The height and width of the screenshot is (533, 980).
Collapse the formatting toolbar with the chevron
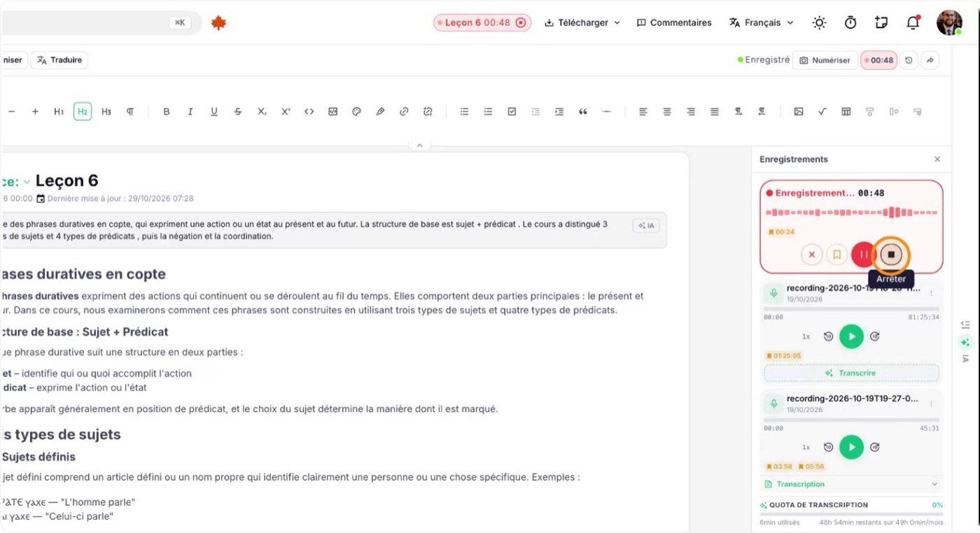(x=419, y=145)
